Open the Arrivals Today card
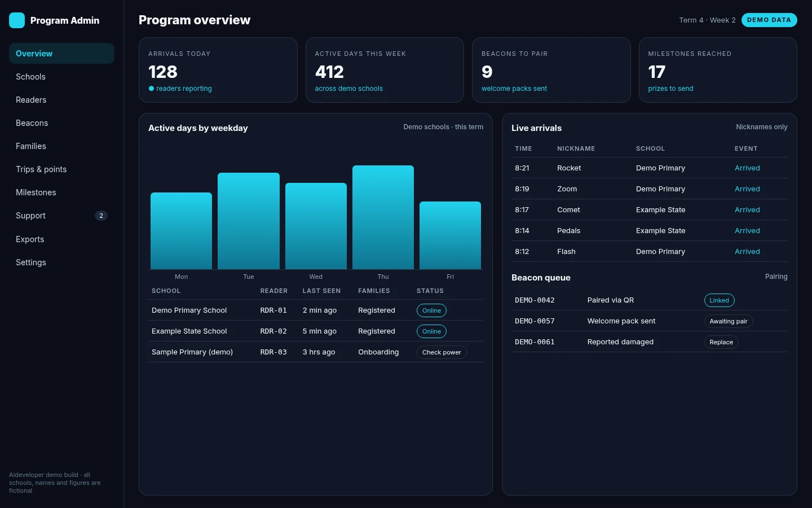This screenshot has width=812, height=508. coord(218,70)
